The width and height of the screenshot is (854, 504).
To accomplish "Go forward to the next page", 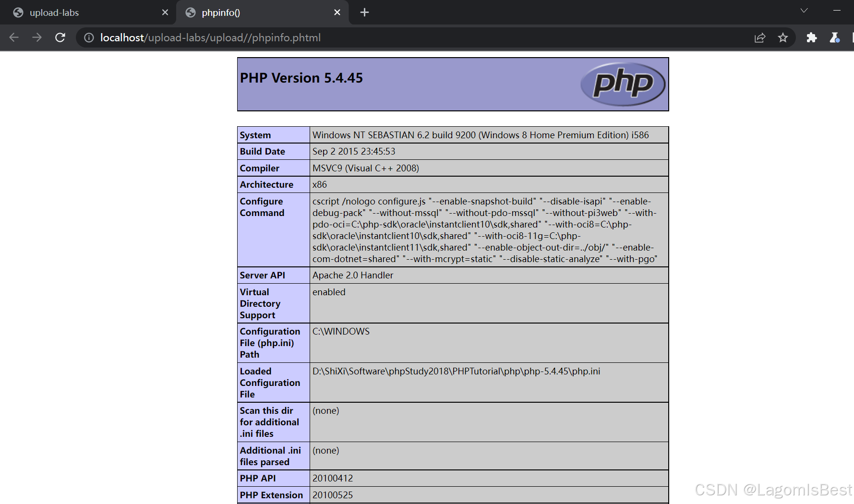I will coord(37,37).
